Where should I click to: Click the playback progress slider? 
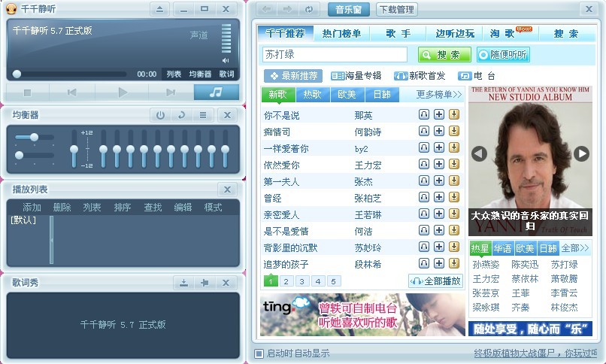pyautogui.click(x=69, y=74)
